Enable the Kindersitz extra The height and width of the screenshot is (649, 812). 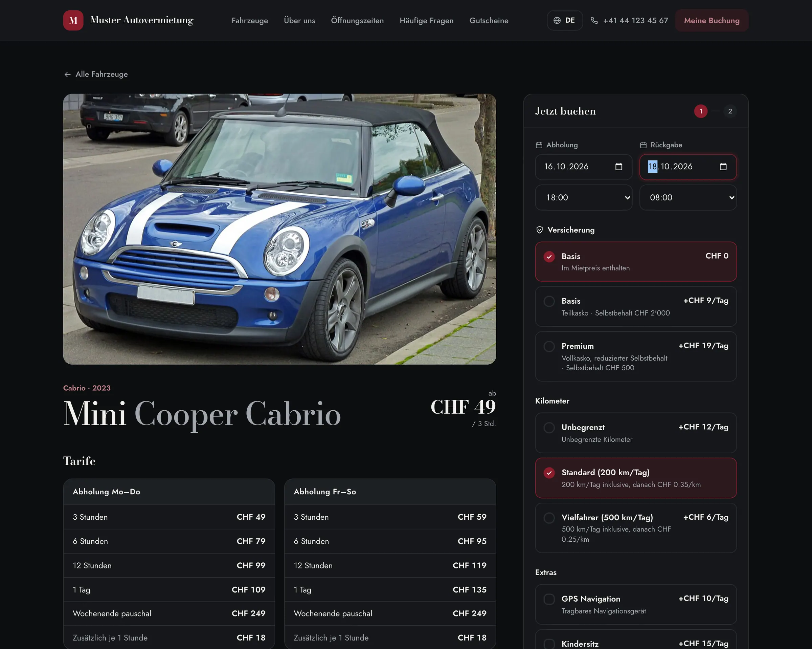636,640
